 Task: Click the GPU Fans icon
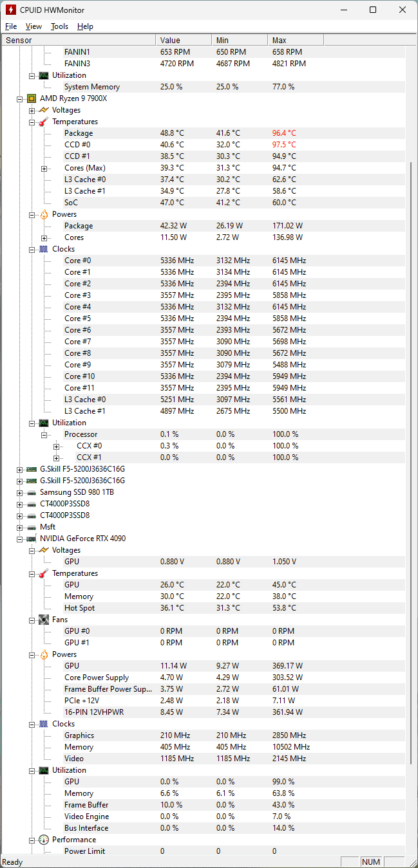point(43,620)
